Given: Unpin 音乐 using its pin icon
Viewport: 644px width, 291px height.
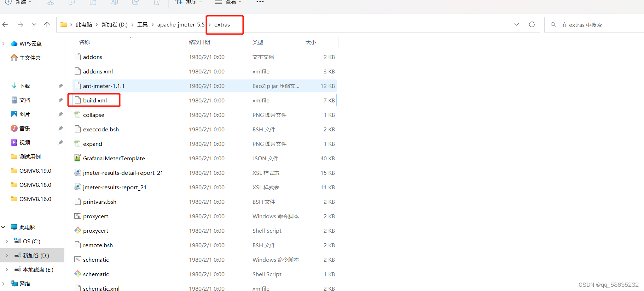Looking at the screenshot, I should 60,128.
